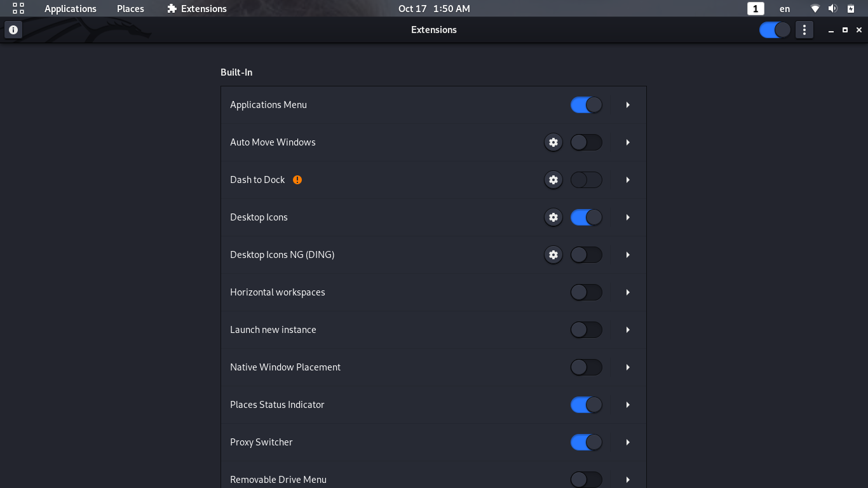Open Desktop Icons settings gear
The width and height of the screenshot is (868, 488).
pos(553,217)
